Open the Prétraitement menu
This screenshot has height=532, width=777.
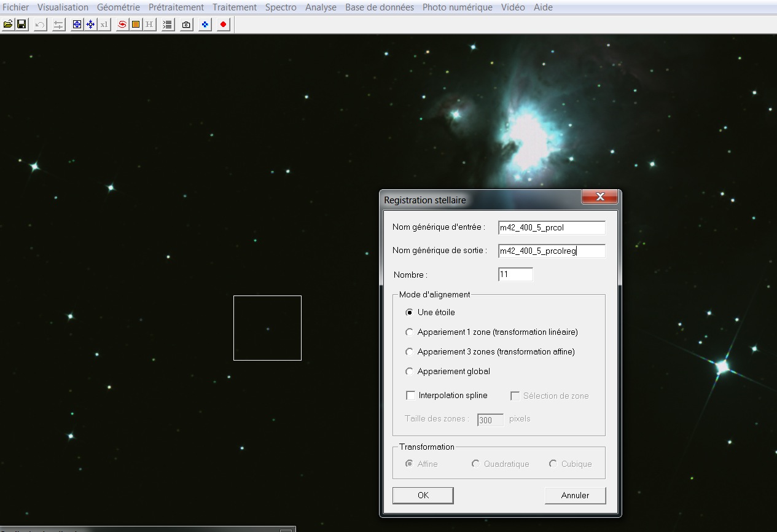[176, 7]
